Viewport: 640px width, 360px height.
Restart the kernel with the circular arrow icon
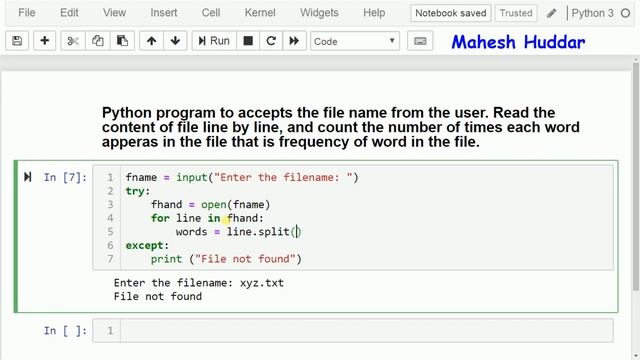271,41
